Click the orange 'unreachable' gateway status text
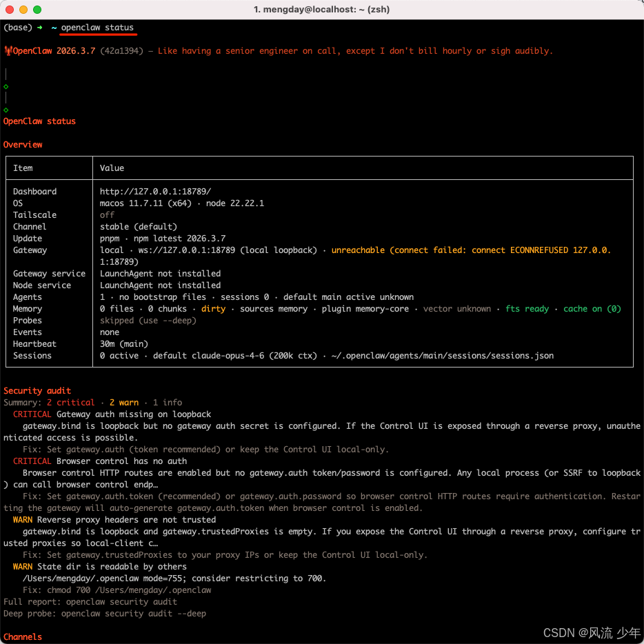 (x=358, y=250)
